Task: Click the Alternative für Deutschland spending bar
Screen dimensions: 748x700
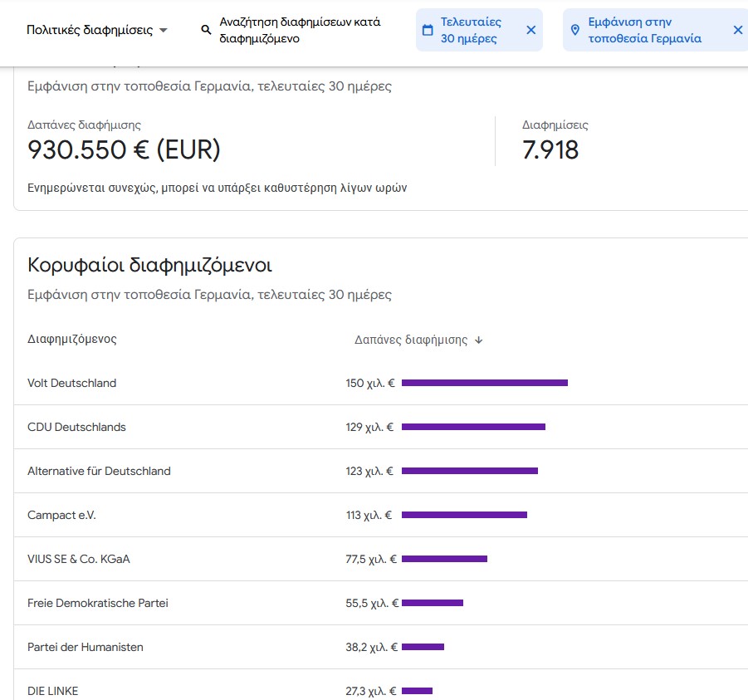Action: point(470,471)
